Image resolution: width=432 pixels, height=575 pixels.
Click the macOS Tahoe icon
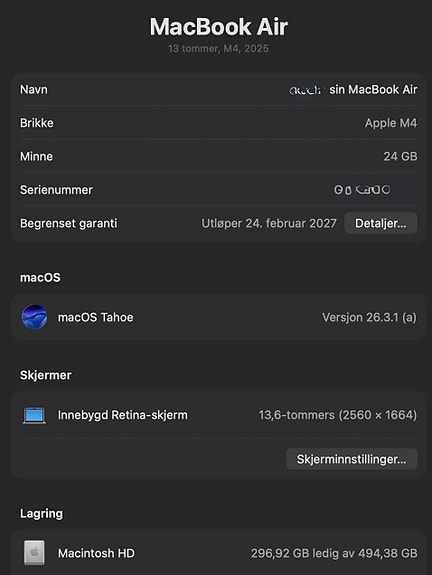[x=34, y=317]
